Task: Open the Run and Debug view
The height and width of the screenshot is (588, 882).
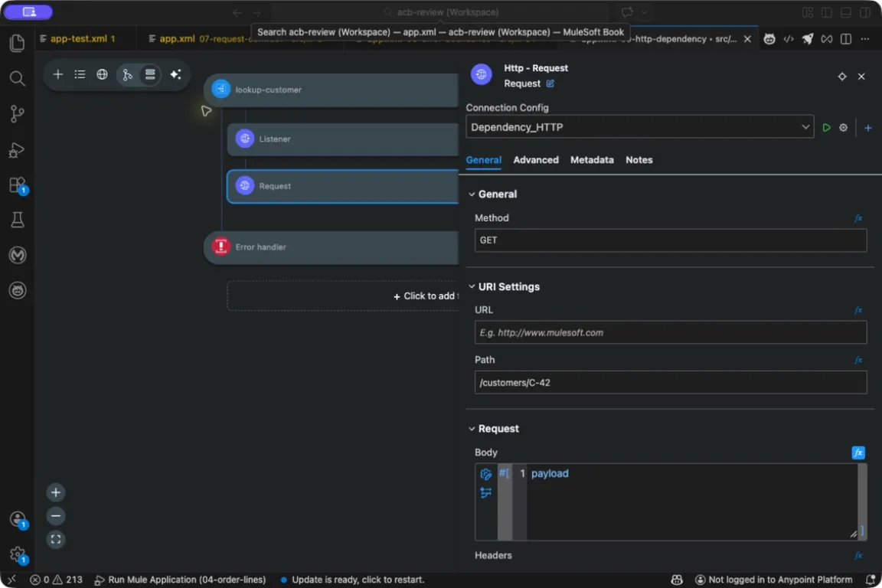Action: pos(18,149)
